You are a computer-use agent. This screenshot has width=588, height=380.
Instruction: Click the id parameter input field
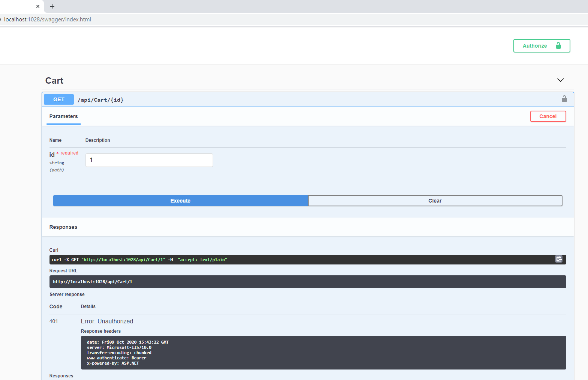149,160
